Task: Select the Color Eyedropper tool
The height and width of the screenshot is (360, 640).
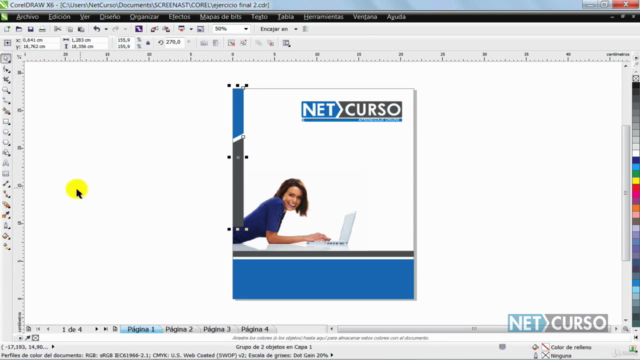Action: pos(6,216)
